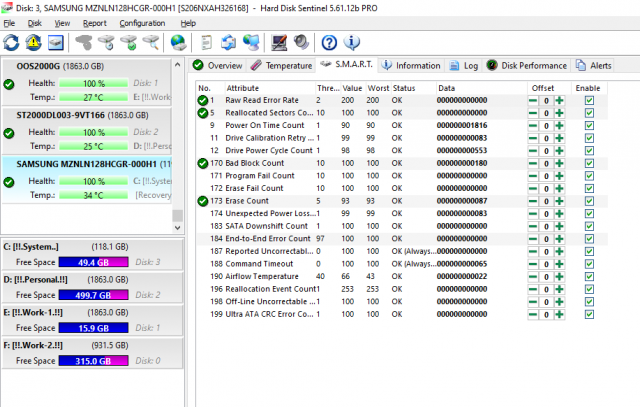
Task: Click the green plus offset for Raw Read Error Rate
Action: click(559, 101)
